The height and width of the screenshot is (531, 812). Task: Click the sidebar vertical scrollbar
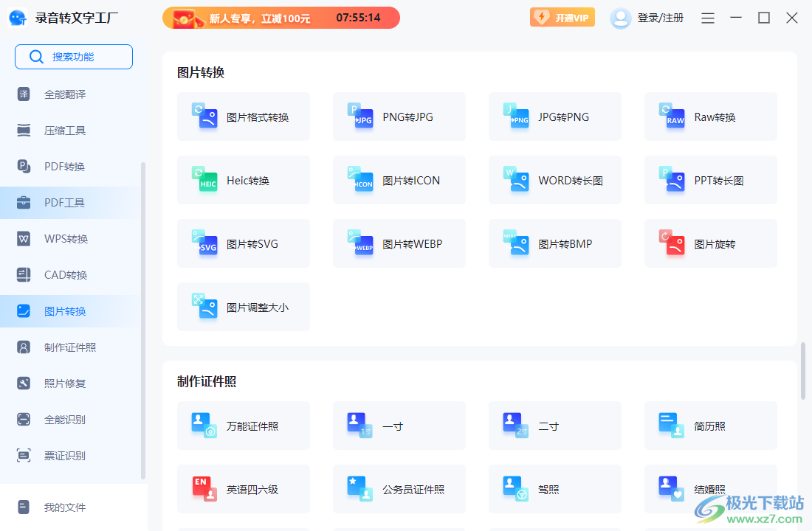pyautogui.click(x=143, y=321)
